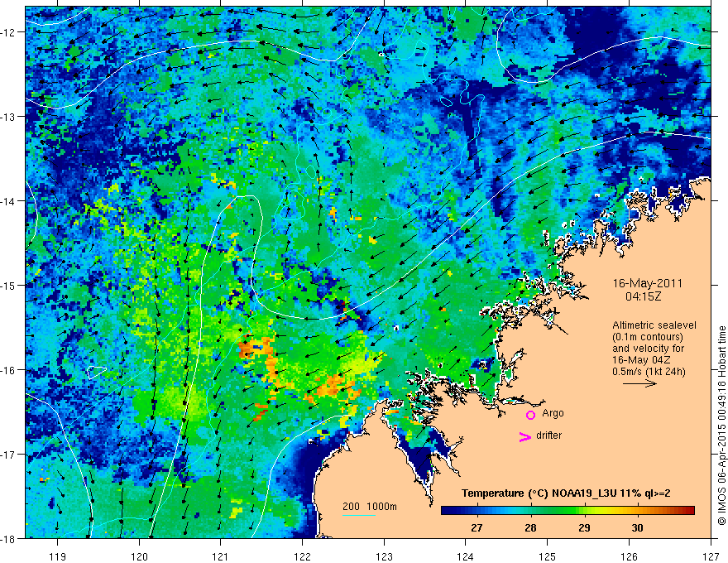The width and height of the screenshot is (728, 563).
Task: Click the latitude axis label '-14'
Action: pyautogui.click(x=9, y=201)
